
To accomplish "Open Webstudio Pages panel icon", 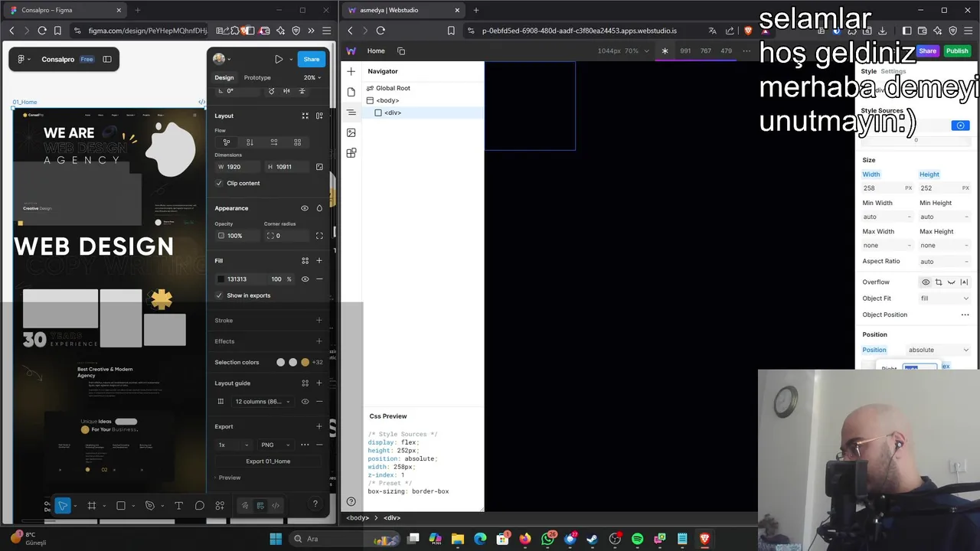I will 351,92.
